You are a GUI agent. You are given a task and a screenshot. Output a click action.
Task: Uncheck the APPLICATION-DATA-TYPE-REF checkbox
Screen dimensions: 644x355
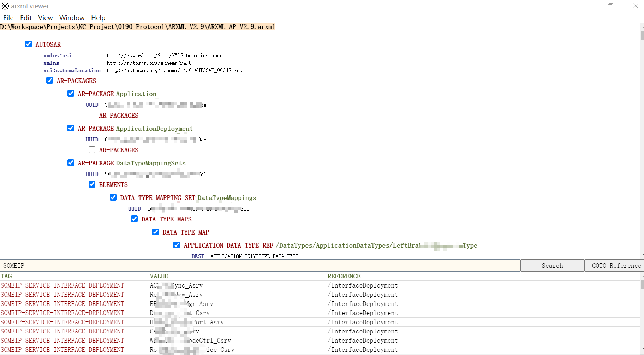pos(177,245)
